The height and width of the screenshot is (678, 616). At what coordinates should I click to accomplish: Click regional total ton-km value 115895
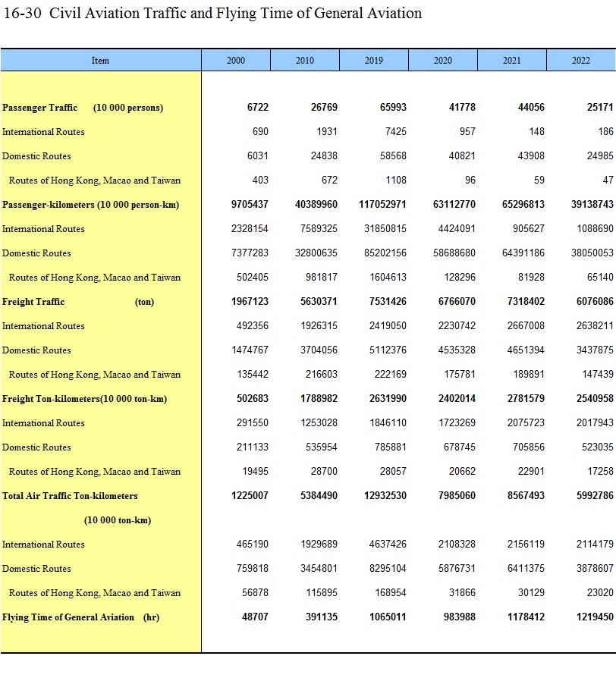pos(322,592)
